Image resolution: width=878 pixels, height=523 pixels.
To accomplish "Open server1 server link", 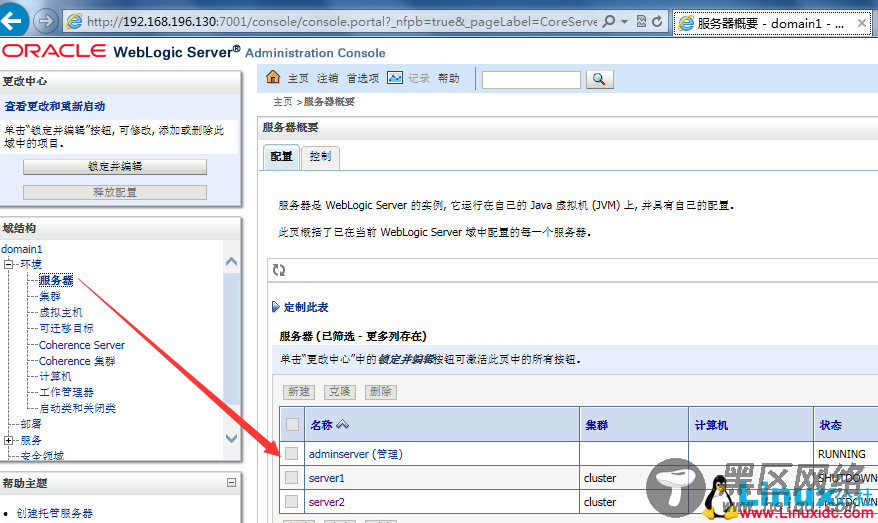I will (x=326, y=478).
